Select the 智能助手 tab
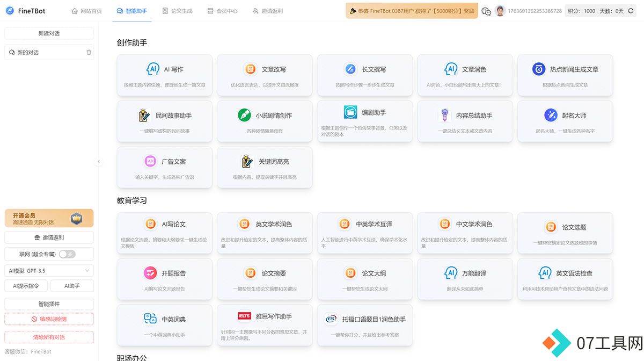Viewport: 644px width, 361px height. click(131, 11)
